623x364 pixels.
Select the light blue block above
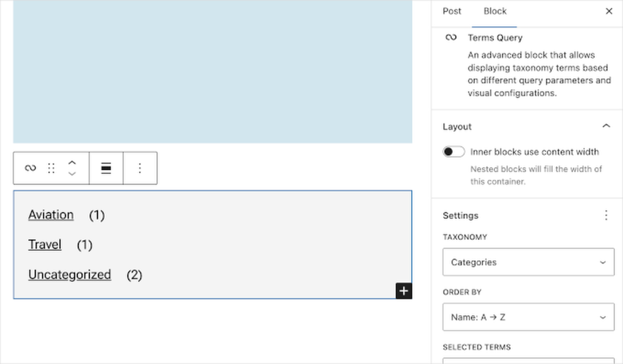click(212, 72)
